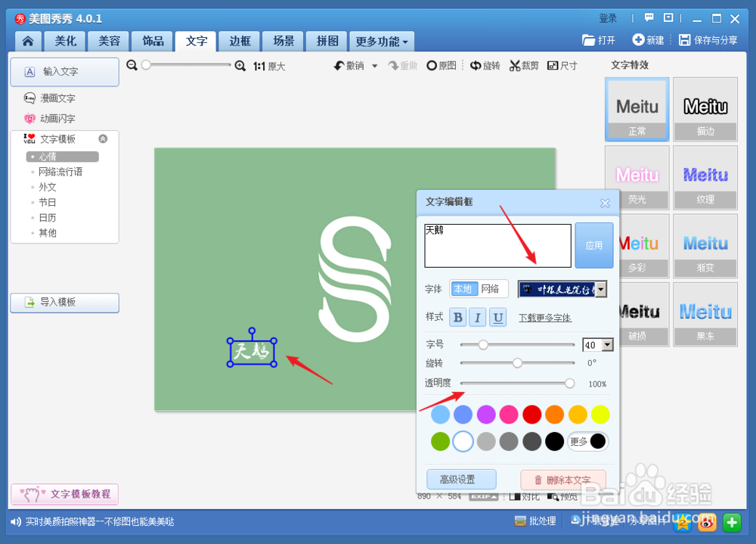Go to the home tab icon

coord(28,41)
